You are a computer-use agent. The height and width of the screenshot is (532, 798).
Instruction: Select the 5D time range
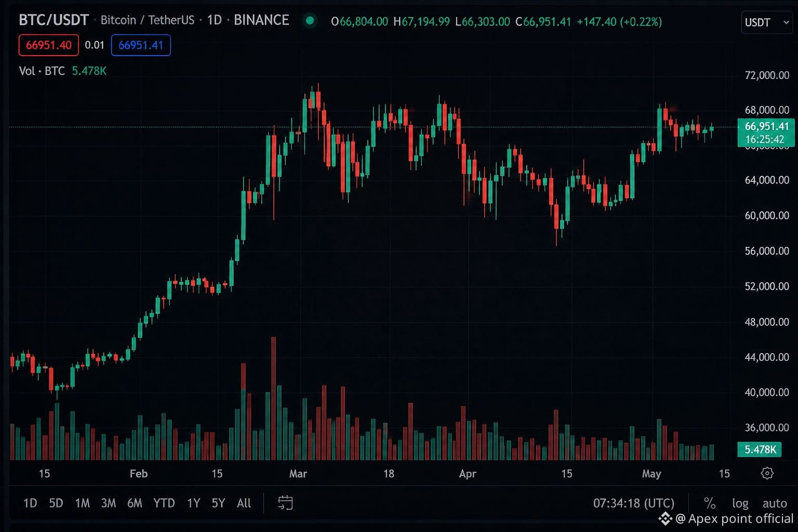coord(56,503)
